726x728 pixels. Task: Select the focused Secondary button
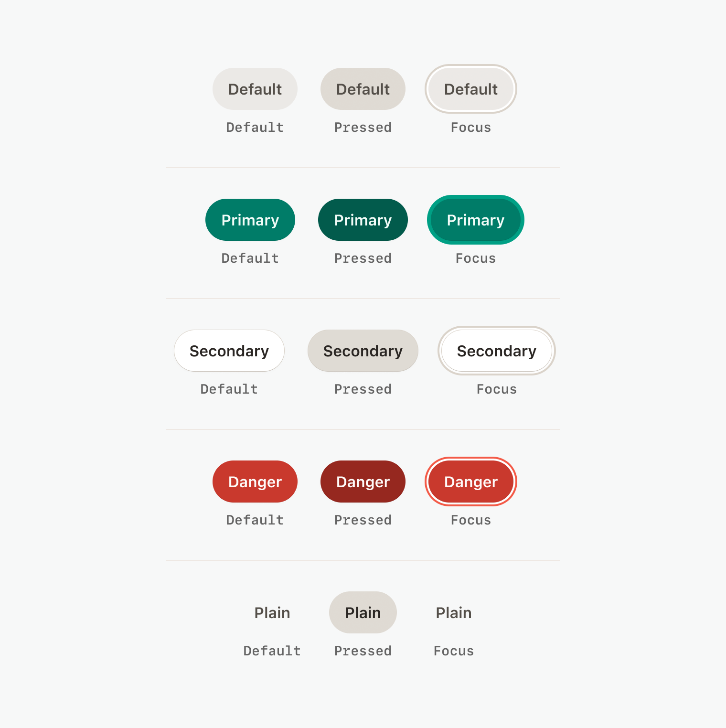(x=496, y=351)
